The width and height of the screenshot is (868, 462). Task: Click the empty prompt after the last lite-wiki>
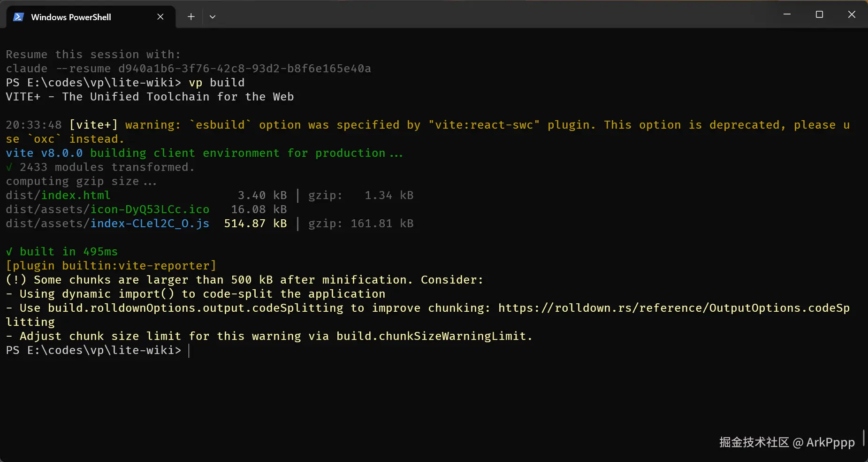pos(190,351)
